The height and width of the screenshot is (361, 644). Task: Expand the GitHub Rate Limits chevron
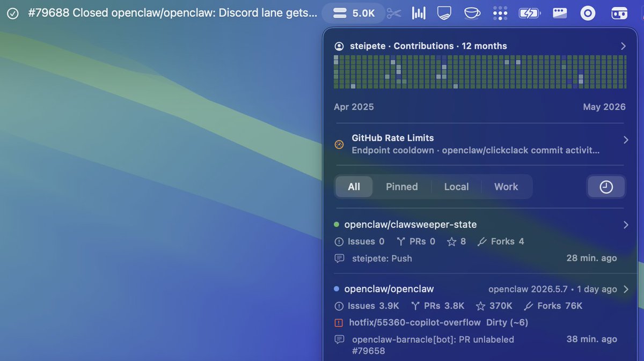(625, 140)
